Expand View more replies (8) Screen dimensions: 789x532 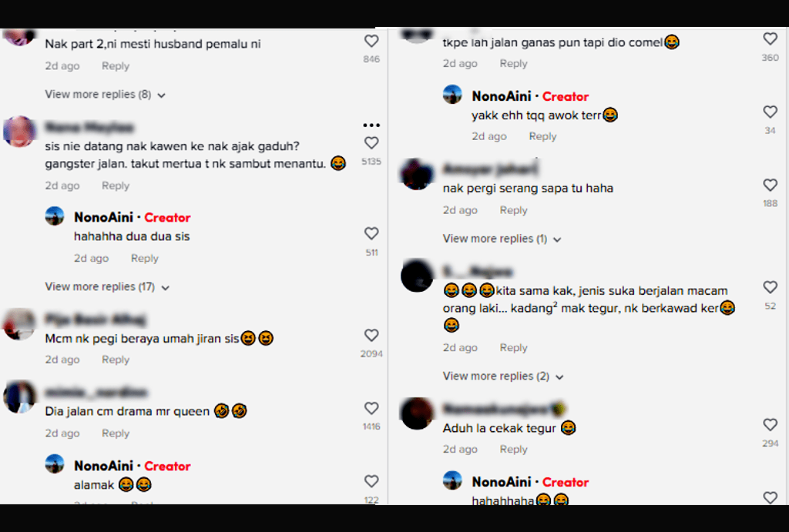[105, 95]
